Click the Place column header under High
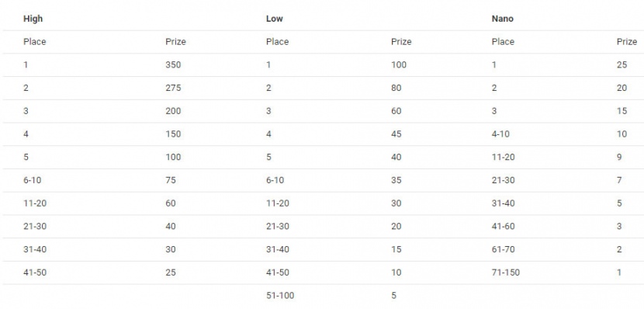Screen dimensions: 644x309 pyautogui.click(x=34, y=41)
